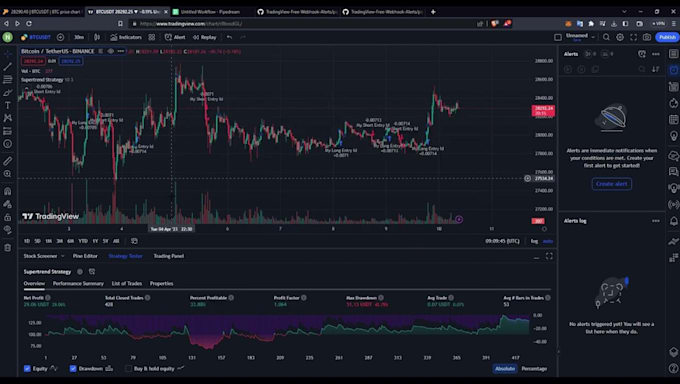Image resolution: width=680 pixels, height=384 pixels.
Task: Set chart range to All
Action: pos(116,241)
